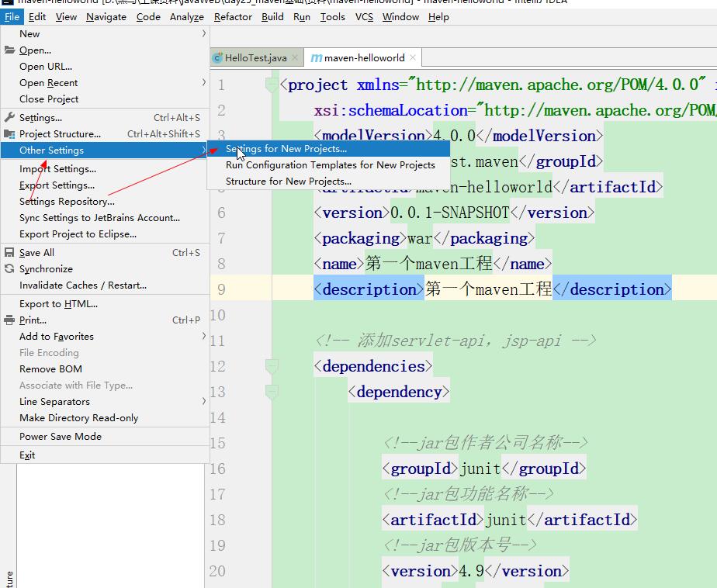Image resolution: width=717 pixels, height=588 pixels.
Task: Choose Settings Repository
Action: pyautogui.click(x=105, y=201)
